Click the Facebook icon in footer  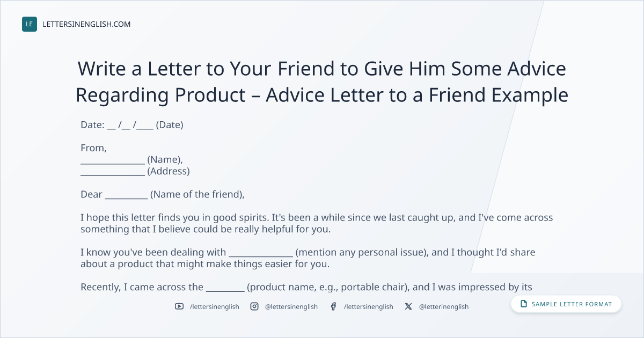pos(333,306)
